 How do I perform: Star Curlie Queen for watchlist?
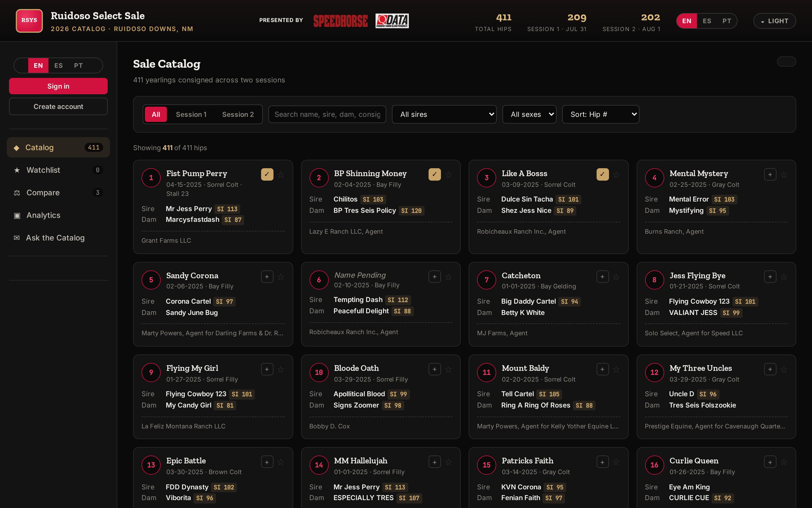point(784,462)
